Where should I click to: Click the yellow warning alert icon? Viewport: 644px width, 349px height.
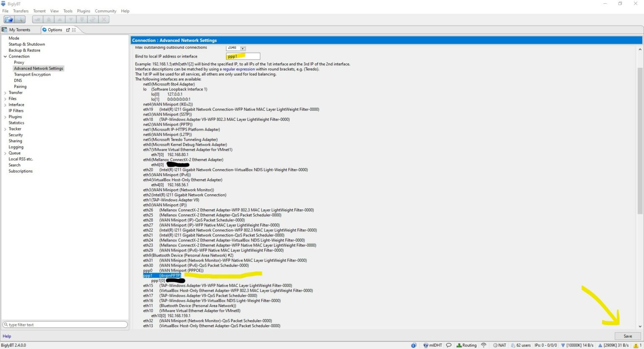coord(636,345)
